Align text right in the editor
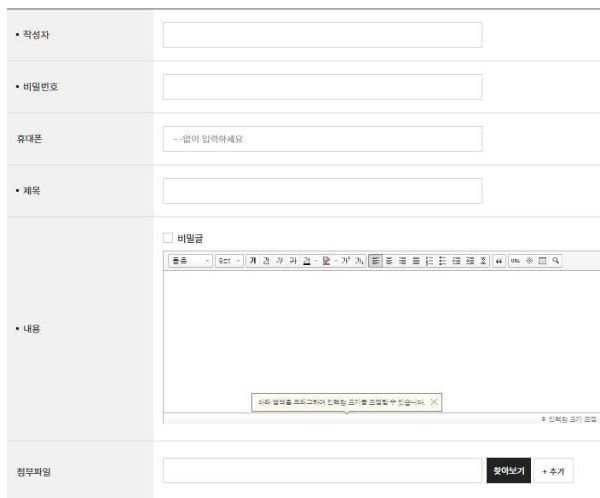 [402, 261]
